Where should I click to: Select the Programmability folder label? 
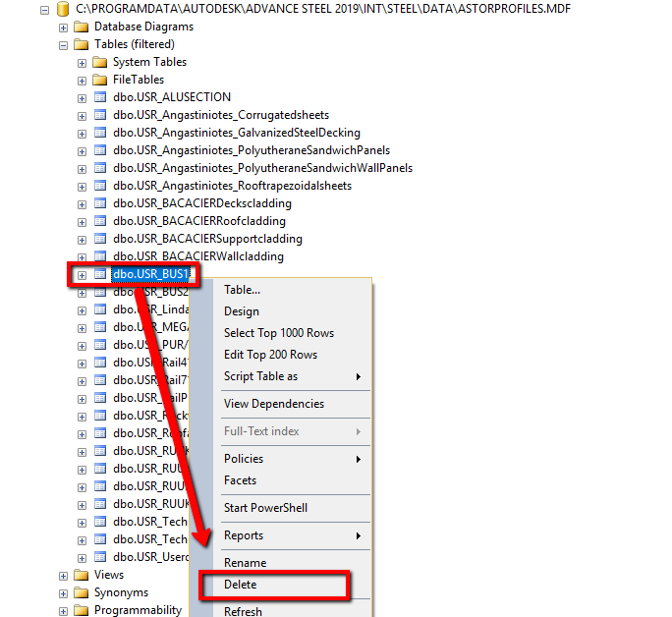coord(138,610)
